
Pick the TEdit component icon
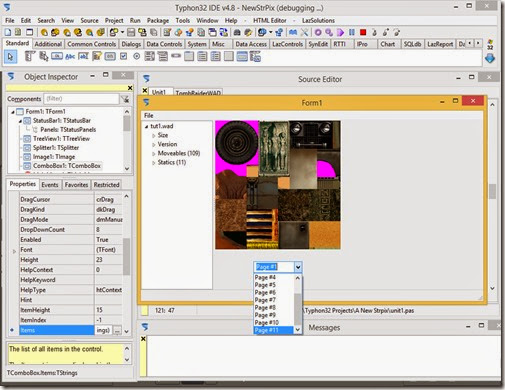[x=83, y=56]
